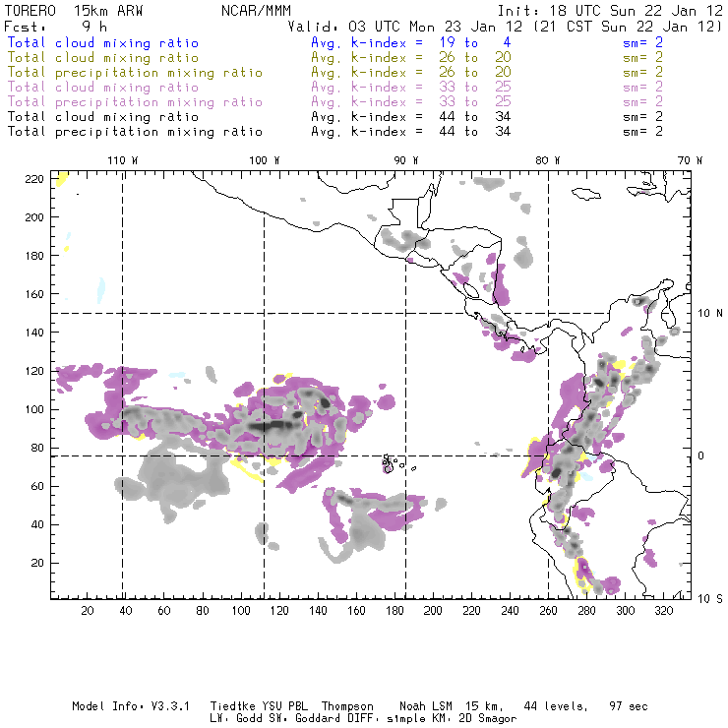The width and height of the screenshot is (728, 728).
Task: Select the olive "Total cloud mixing ratio" legend entry
Action: tap(103, 58)
